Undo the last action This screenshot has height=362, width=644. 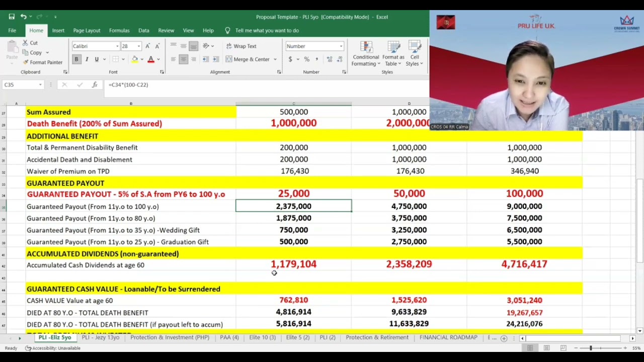tap(23, 17)
